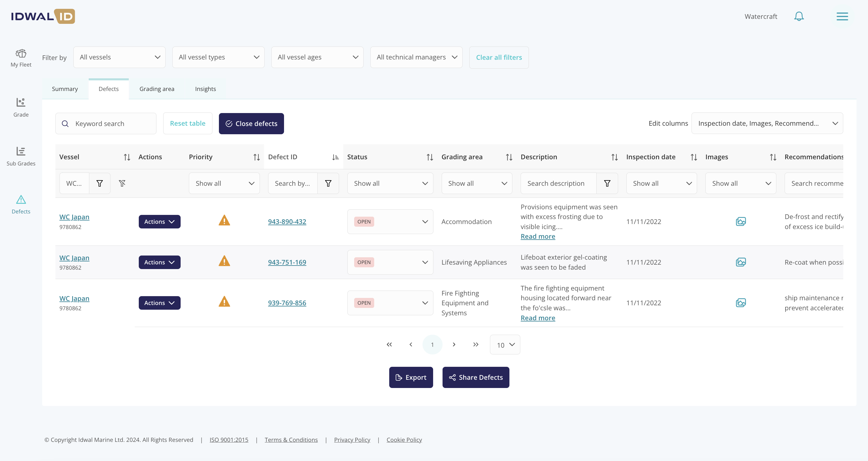Toggle sort on Defect ID column
868x461 pixels.
(335, 157)
